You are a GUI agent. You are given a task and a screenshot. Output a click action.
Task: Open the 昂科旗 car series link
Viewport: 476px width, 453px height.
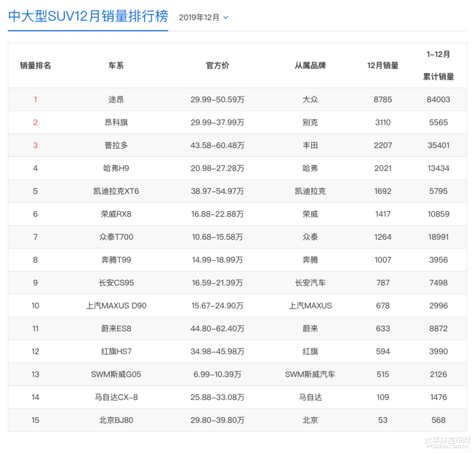point(116,122)
